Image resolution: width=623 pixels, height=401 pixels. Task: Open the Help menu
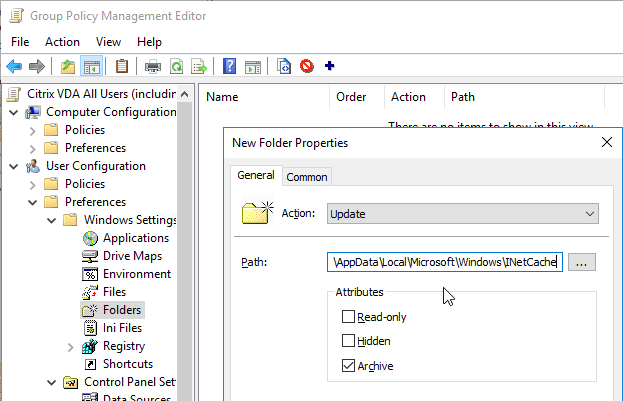149,42
